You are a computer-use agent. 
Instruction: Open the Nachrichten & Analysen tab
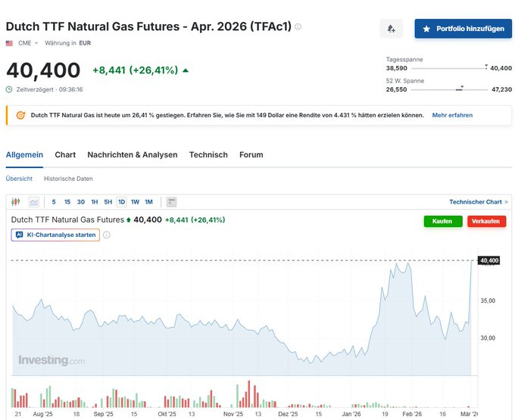click(133, 154)
